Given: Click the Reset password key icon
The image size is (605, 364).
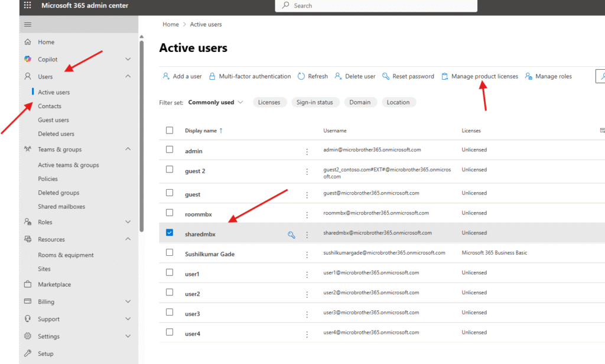Looking at the screenshot, I should click(386, 76).
